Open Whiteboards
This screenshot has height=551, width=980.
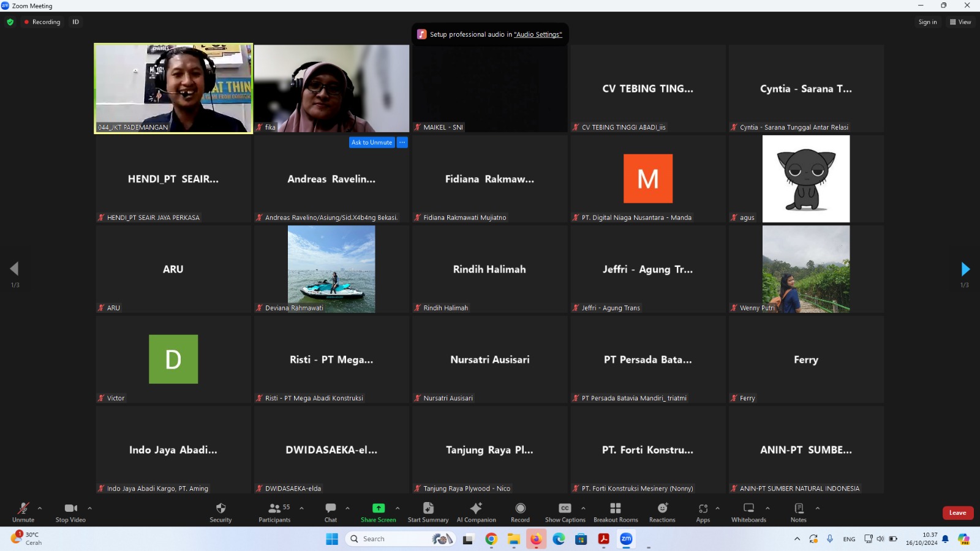click(x=748, y=508)
